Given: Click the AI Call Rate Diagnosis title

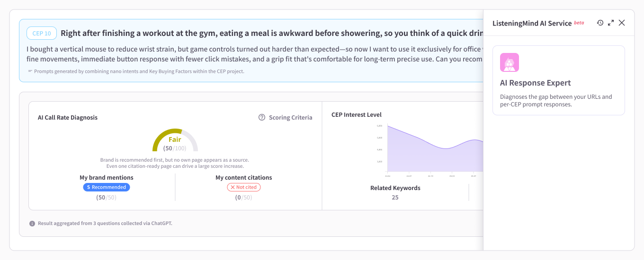Looking at the screenshot, I should [x=68, y=117].
